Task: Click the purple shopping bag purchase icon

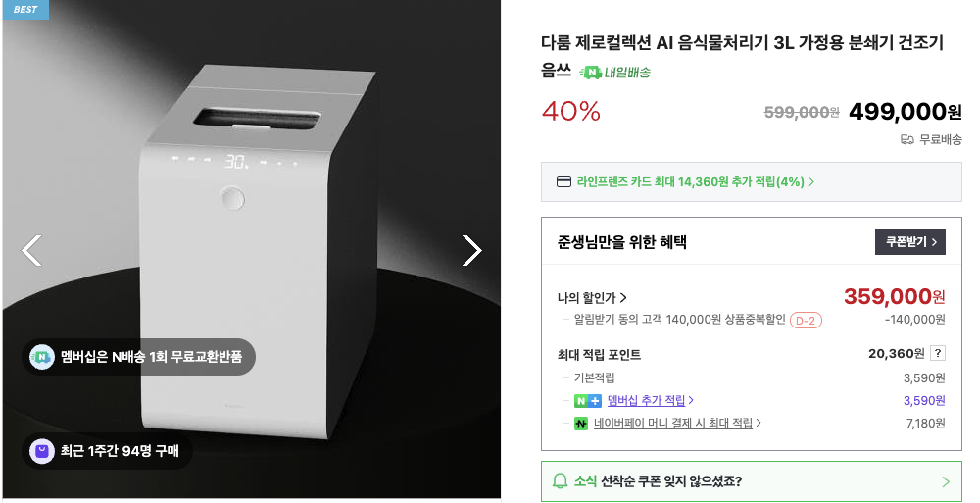Action: [42, 451]
